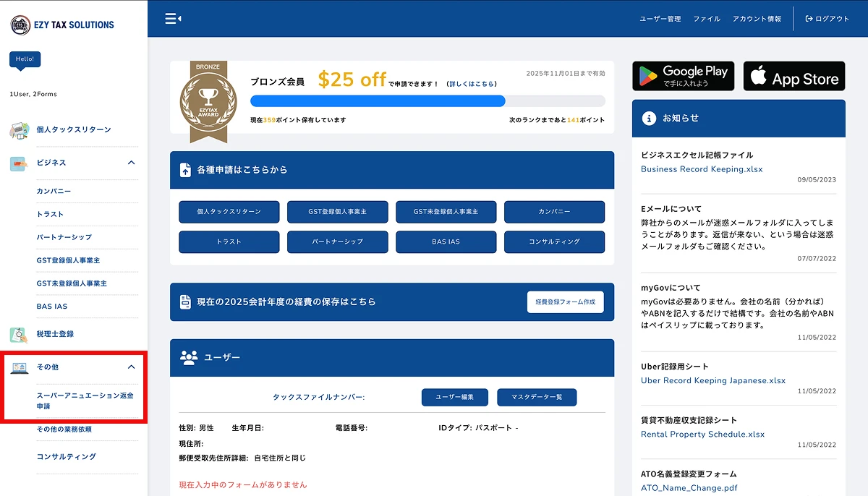Click the EZY Tax Solutions logo
Screen dimensions: 868x496
point(62,25)
